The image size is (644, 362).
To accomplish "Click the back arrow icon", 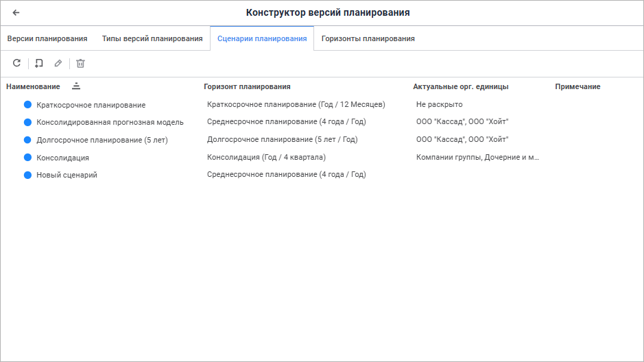I will [x=16, y=12].
